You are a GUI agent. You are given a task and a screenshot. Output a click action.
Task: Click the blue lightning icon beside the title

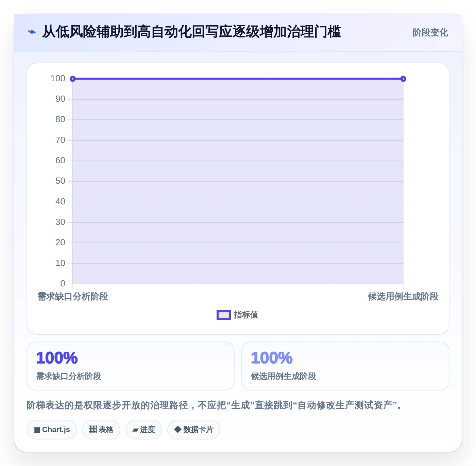(x=32, y=32)
